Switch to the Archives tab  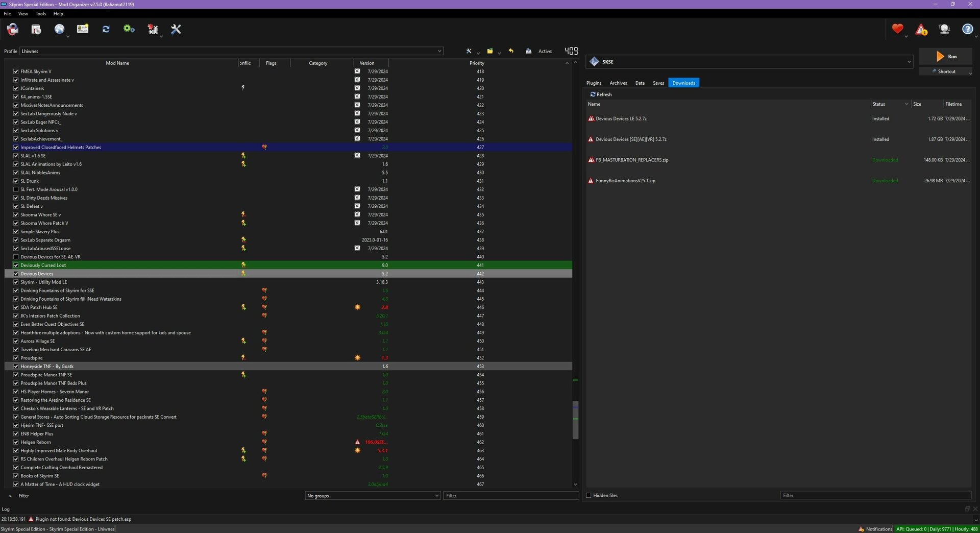[x=618, y=83]
